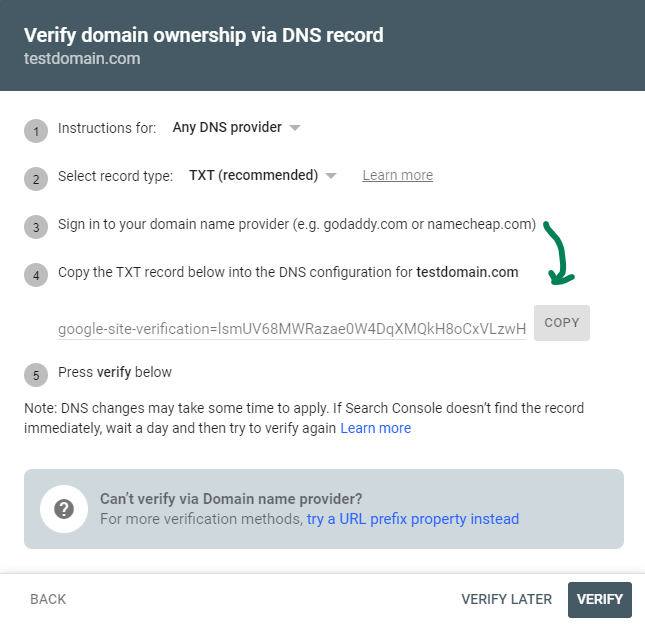Click the question mark help icon

point(64,509)
